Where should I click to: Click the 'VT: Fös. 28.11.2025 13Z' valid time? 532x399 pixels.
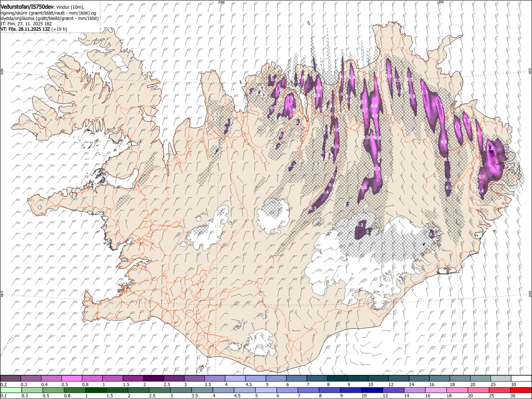pos(25,29)
